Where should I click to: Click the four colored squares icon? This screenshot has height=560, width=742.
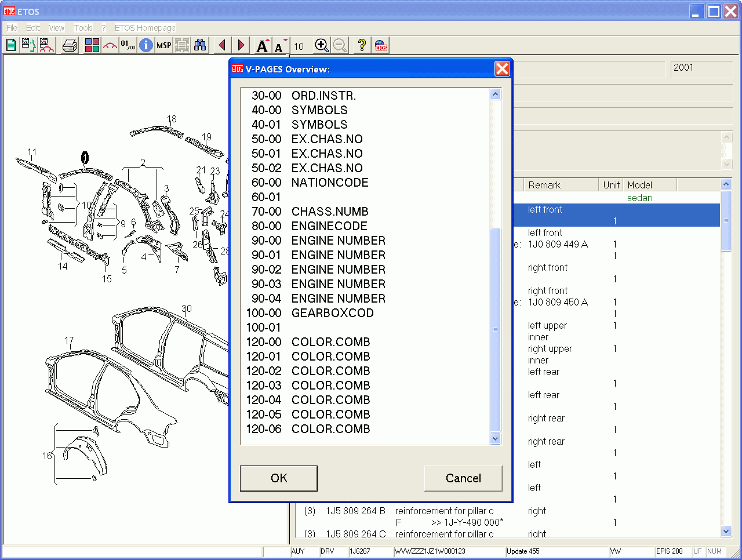92,45
